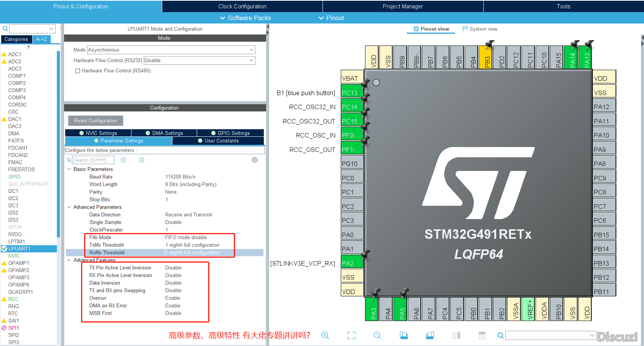Click the pin search magnifier icon
The image size is (644, 346).
(x=501, y=335)
